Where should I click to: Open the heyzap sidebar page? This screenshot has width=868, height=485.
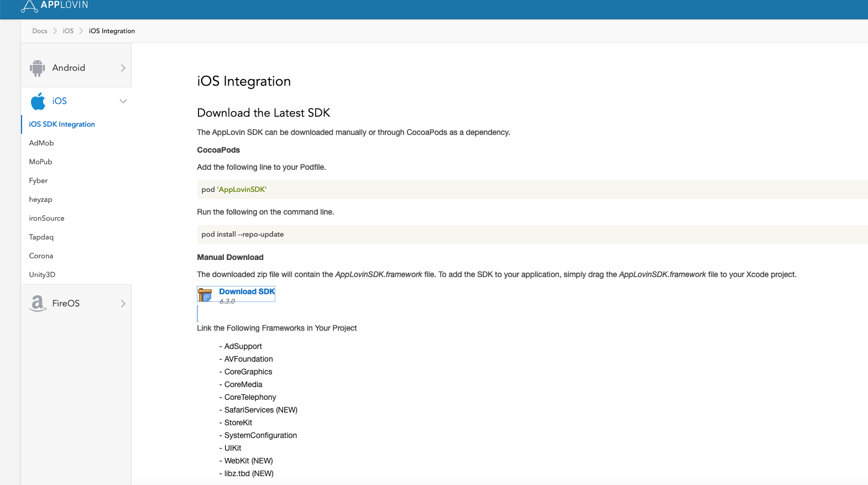point(40,200)
